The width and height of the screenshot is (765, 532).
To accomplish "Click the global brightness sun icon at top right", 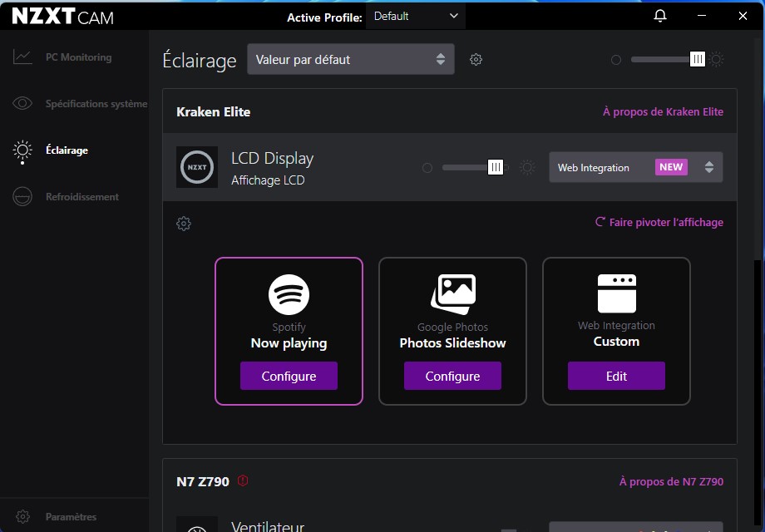I will (717, 60).
